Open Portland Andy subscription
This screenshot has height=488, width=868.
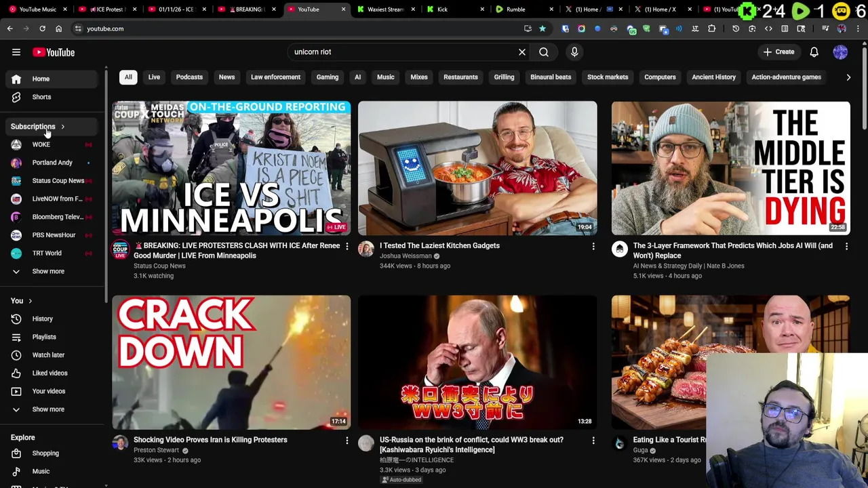[52, 163]
